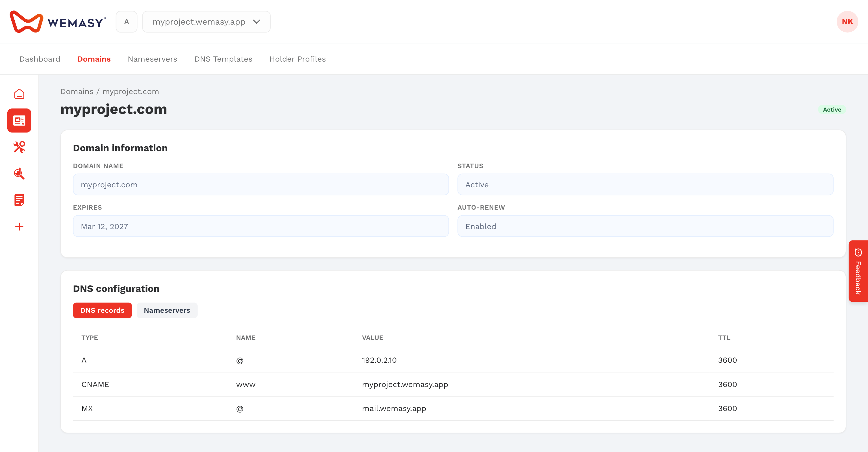The width and height of the screenshot is (868, 452).
Task: Open the DNS Templates tab
Action: point(223,59)
